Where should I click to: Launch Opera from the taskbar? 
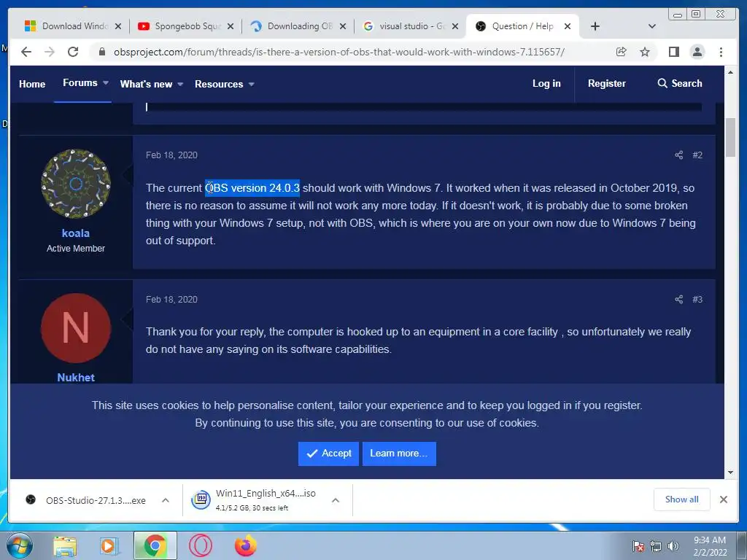pos(201,545)
